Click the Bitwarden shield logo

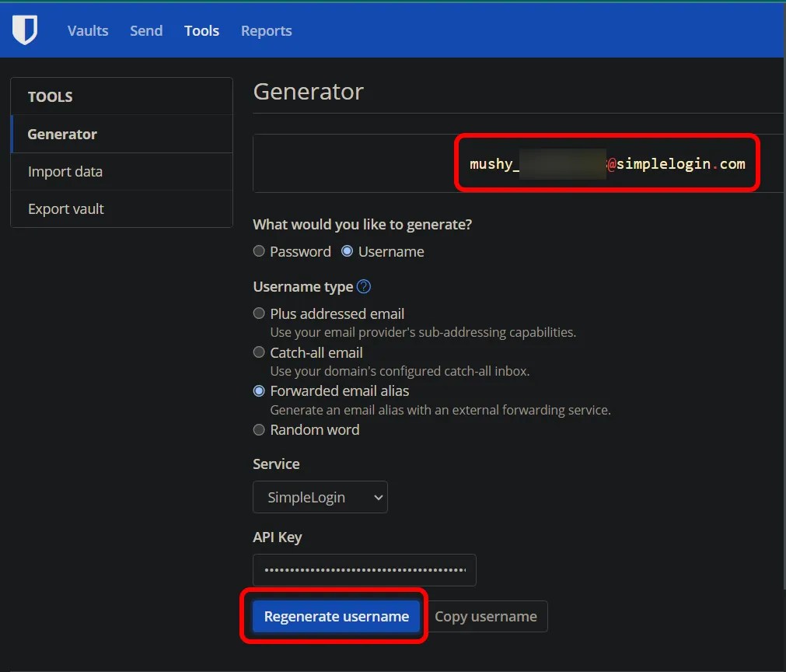(24, 28)
